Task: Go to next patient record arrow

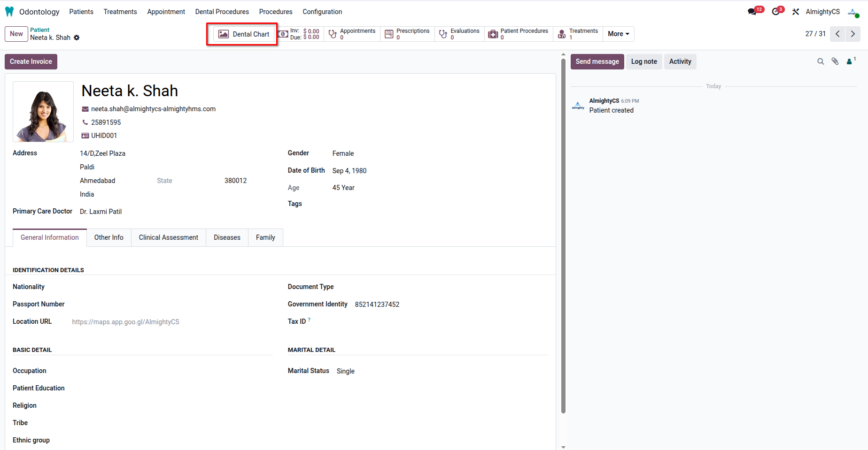Action: (x=853, y=34)
